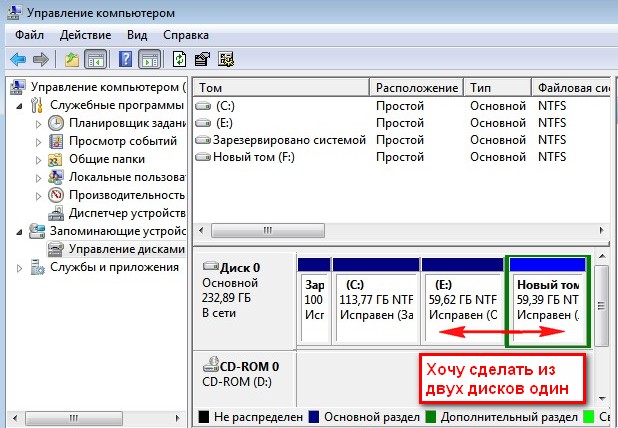Click the CD-ROM 0 drive icon
Screen dimensions: 618x428
click(x=210, y=365)
